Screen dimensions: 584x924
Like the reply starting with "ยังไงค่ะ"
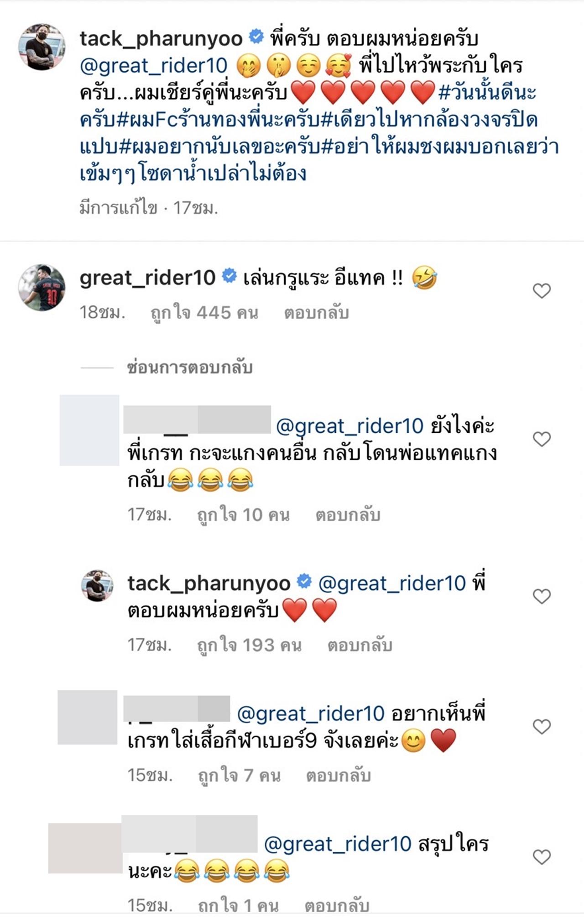pos(542,439)
